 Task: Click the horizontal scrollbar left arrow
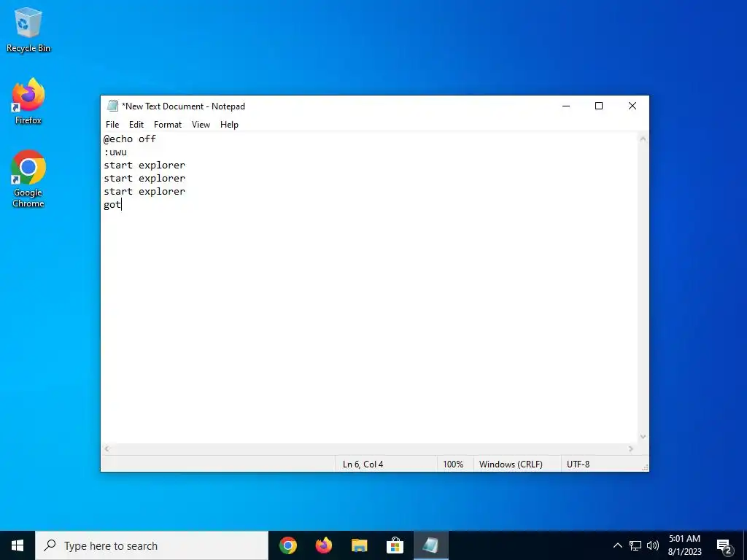[x=107, y=448]
